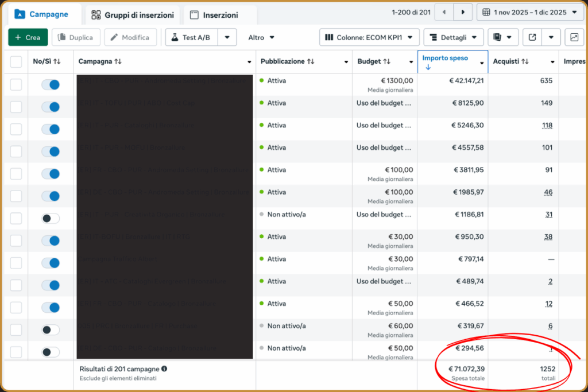The image size is (588, 392).
Task: Expand the export options arrow
Action: 551,37
